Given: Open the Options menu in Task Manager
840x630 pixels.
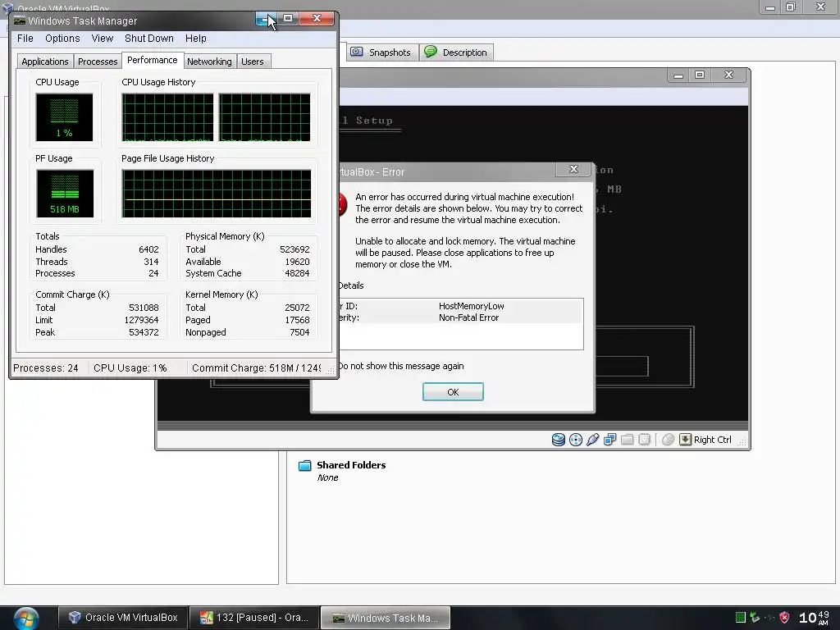Looking at the screenshot, I should [x=62, y=39].
